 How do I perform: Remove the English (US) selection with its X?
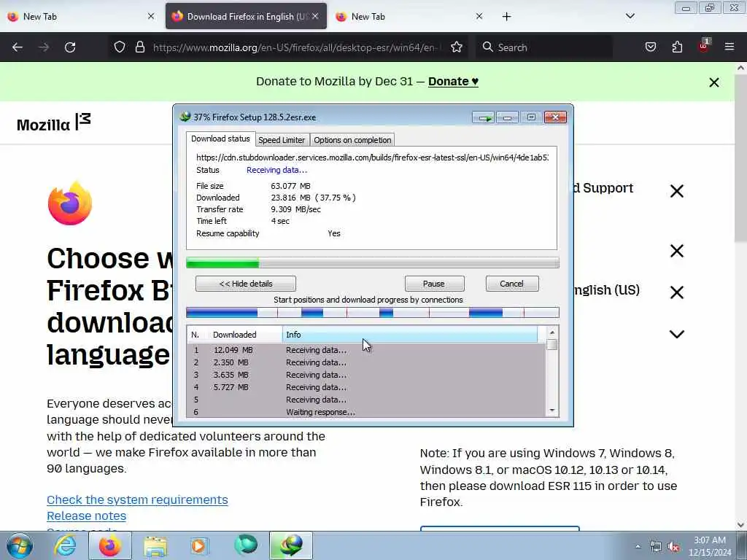(676, 292)
